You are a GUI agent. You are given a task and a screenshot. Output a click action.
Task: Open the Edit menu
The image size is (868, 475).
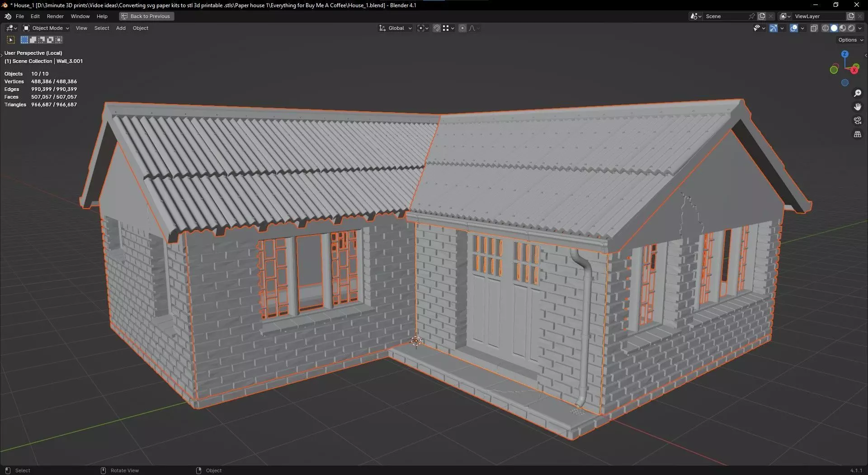point(35,16)
